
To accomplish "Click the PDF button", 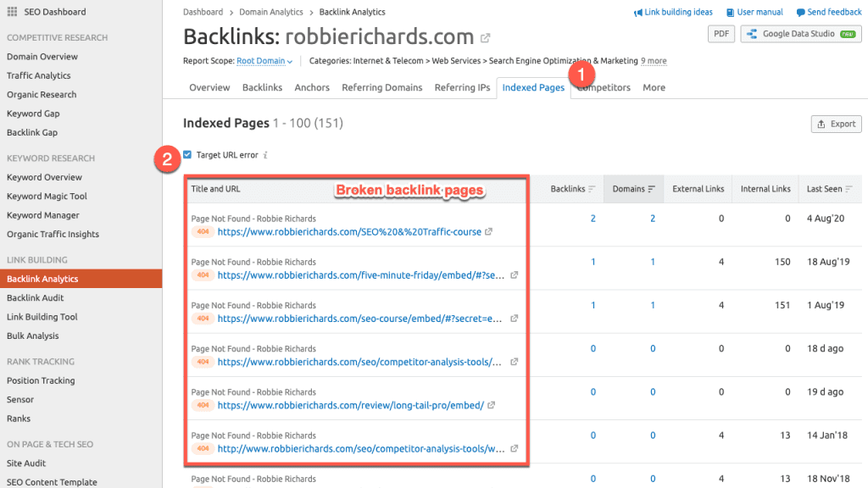I will coord(721,34).
